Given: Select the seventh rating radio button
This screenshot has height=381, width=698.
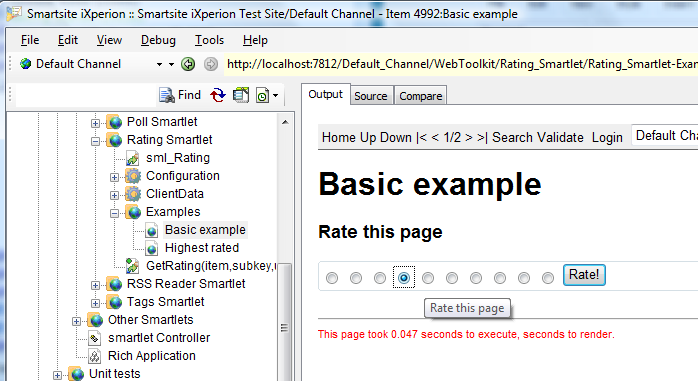Looking at the screenshot, I should point(476,278).
